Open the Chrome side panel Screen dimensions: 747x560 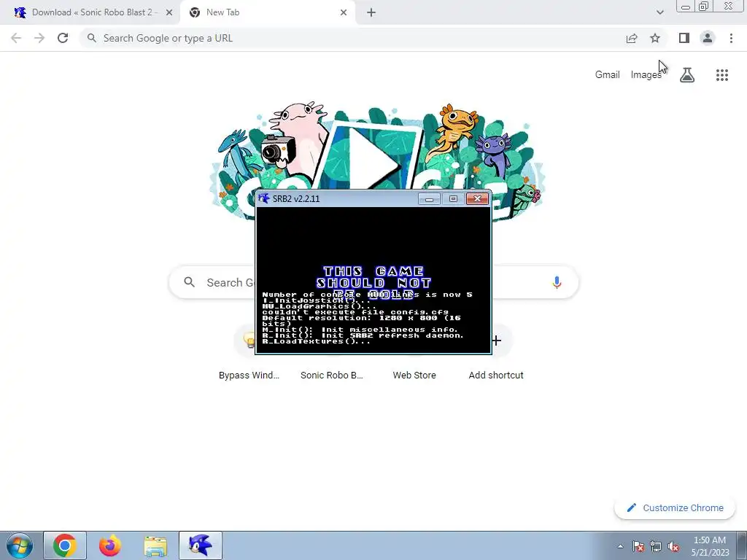(684, 38)
